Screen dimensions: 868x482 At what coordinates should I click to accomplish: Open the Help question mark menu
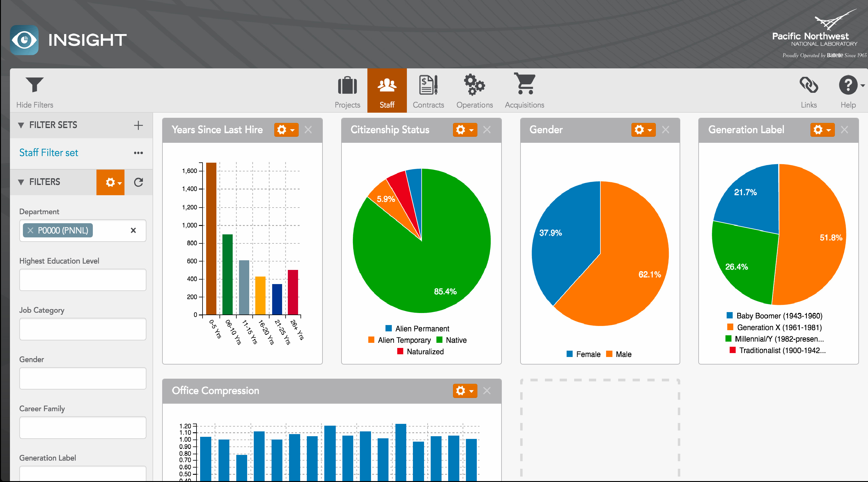pyautogui.click(x=848, y=85)
